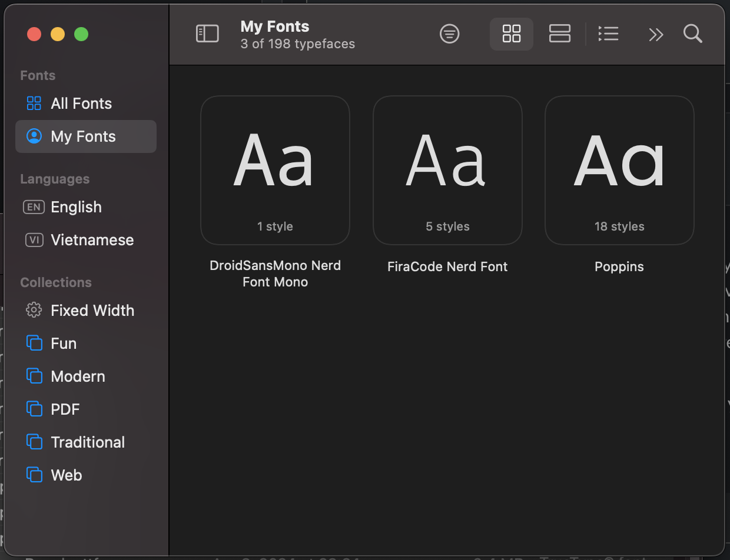Open the search magnifier
This screenshot has width=730, height=560.
(x=693, y=34)
